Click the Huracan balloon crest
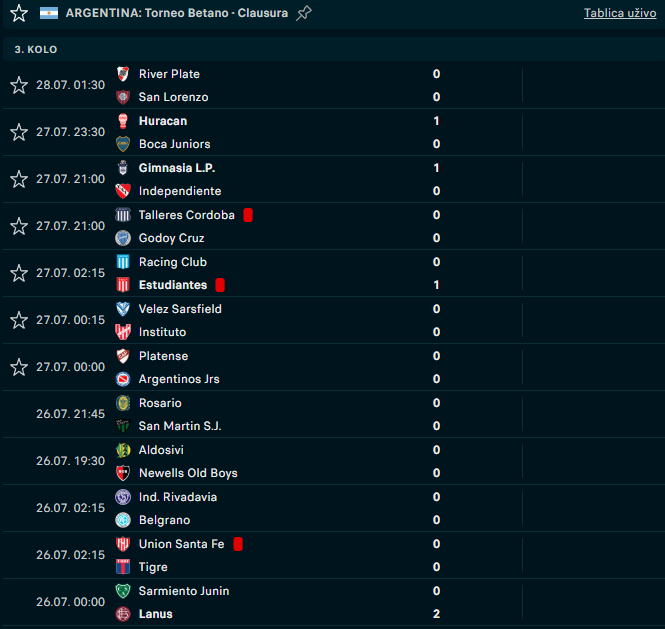 click(123, 121)
